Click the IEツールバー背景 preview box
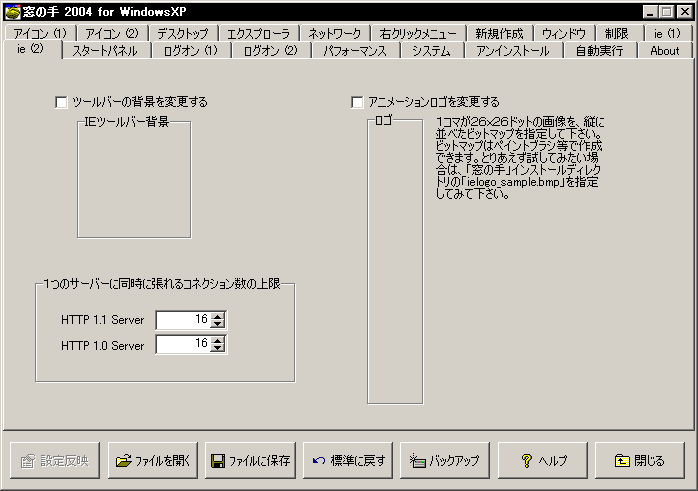This screenshot has width=698, height=491. (134, 182)
